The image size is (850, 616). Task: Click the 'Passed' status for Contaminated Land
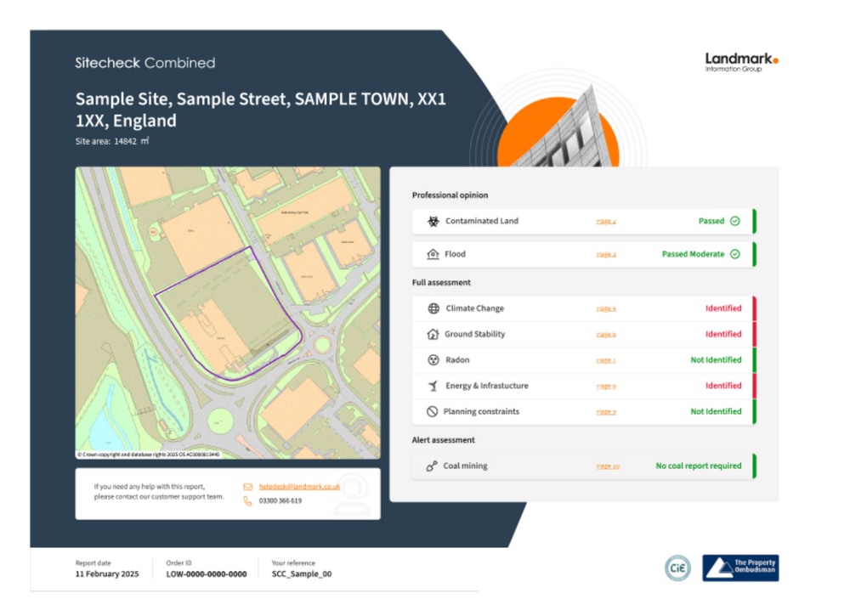click(x=711, y=221)
